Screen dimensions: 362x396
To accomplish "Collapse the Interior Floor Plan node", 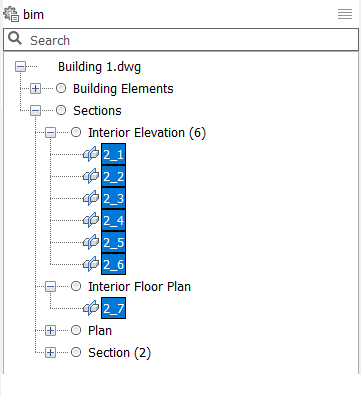I will pos(50,287).
